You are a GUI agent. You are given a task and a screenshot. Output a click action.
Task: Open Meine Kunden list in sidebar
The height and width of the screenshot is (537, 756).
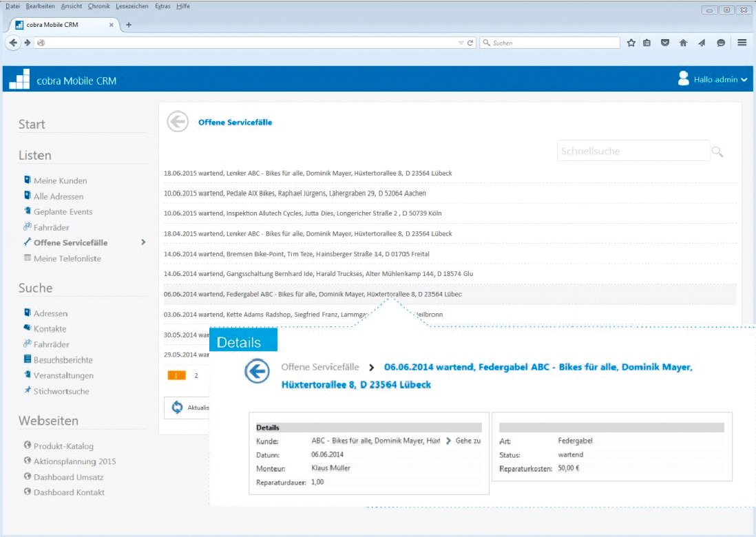(x=60, y=180)
